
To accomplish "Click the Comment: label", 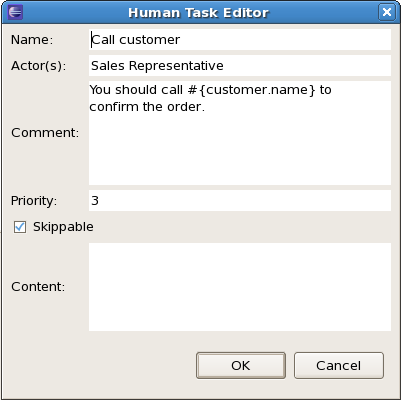I will [x=45, y=133].
